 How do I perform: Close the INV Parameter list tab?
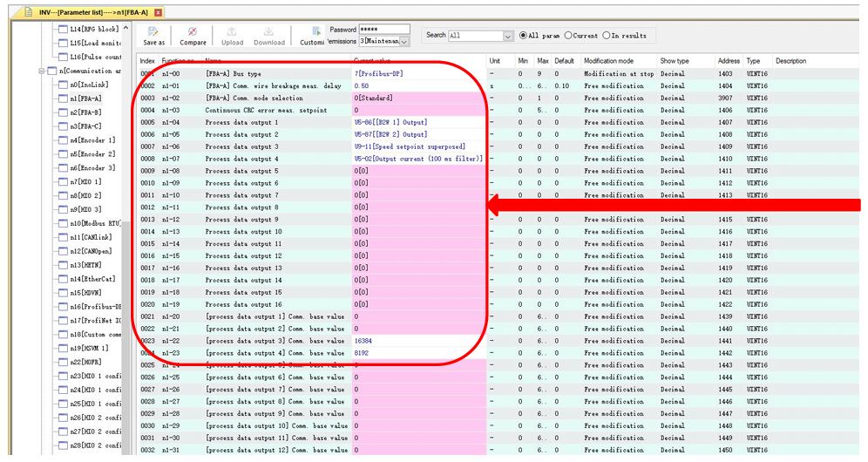(159, 10)
